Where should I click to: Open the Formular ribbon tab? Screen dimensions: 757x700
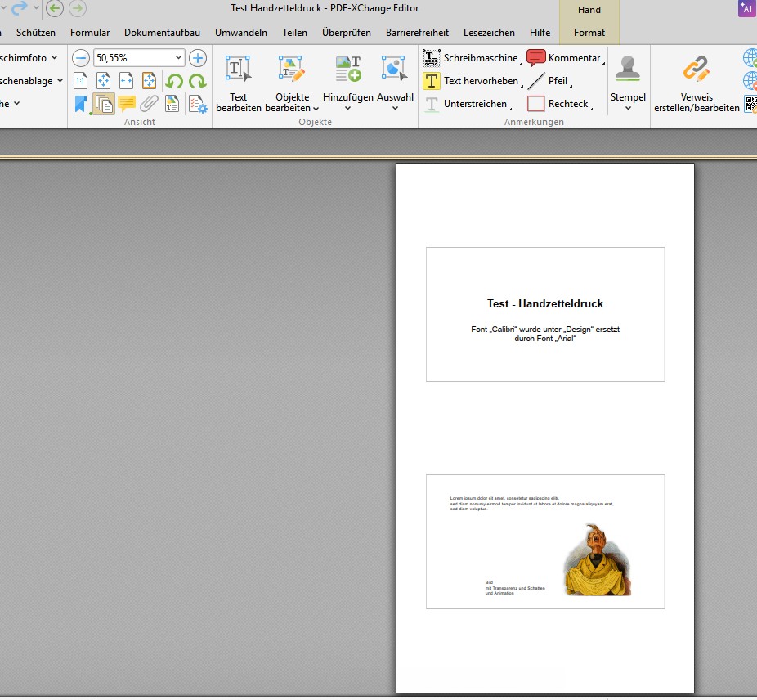[x=90, y=33]
